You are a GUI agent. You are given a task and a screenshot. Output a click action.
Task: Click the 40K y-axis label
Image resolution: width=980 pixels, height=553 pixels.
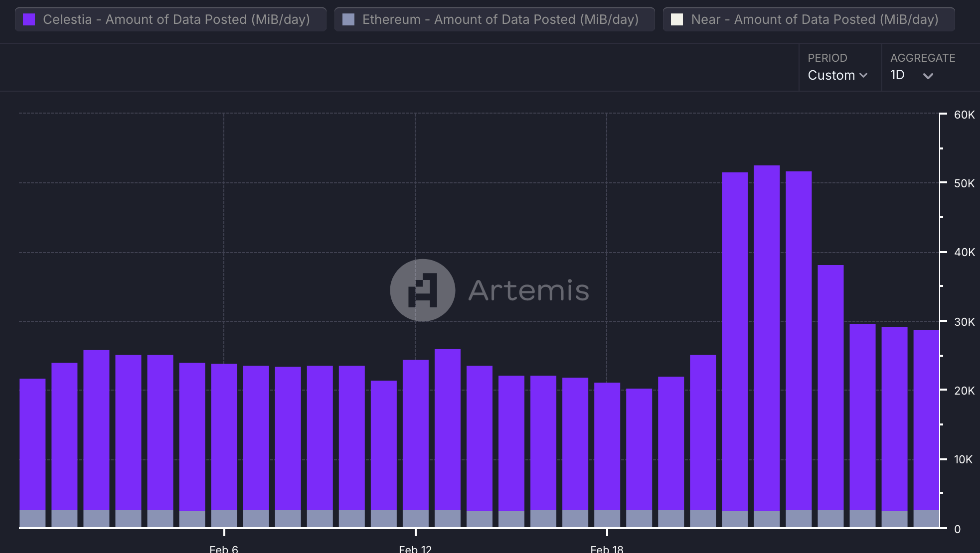click(964, 252)
